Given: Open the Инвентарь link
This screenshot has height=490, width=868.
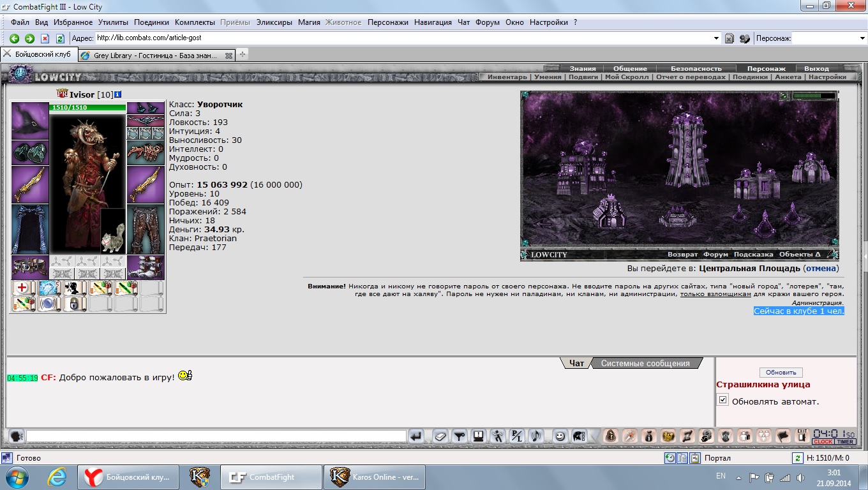Looking at the screenshot, I should pos(507,77).
